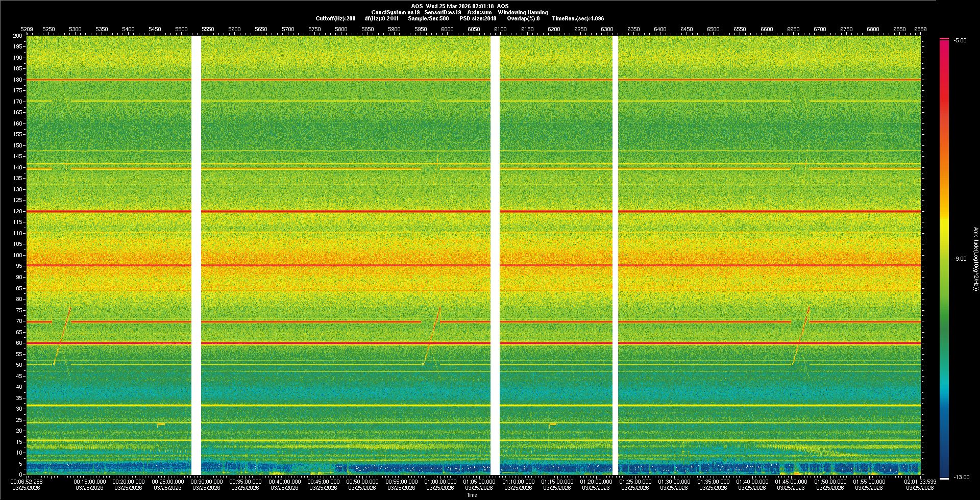
Task: Click the 6000 tick on top axis
Action: coord(447,29)
